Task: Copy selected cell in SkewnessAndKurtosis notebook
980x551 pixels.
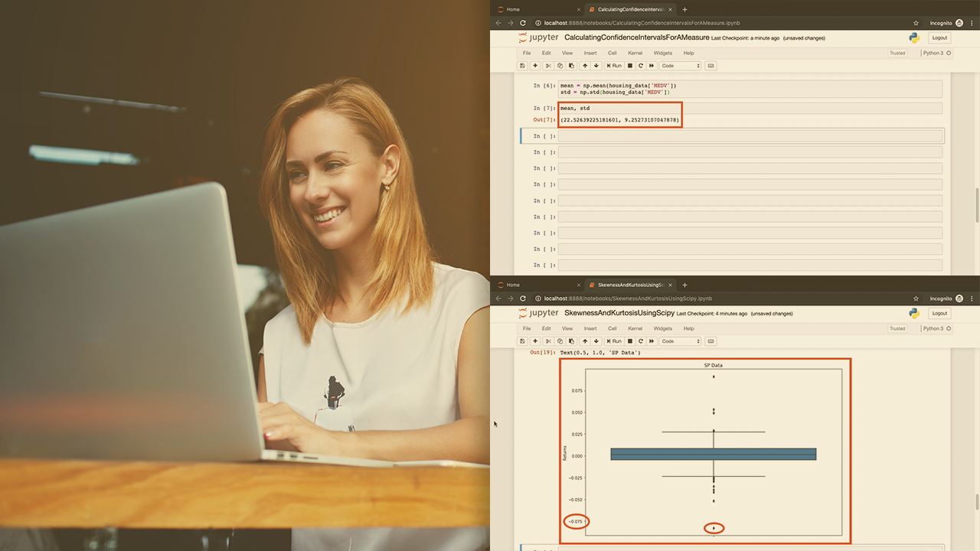Action: pos(560,341)
